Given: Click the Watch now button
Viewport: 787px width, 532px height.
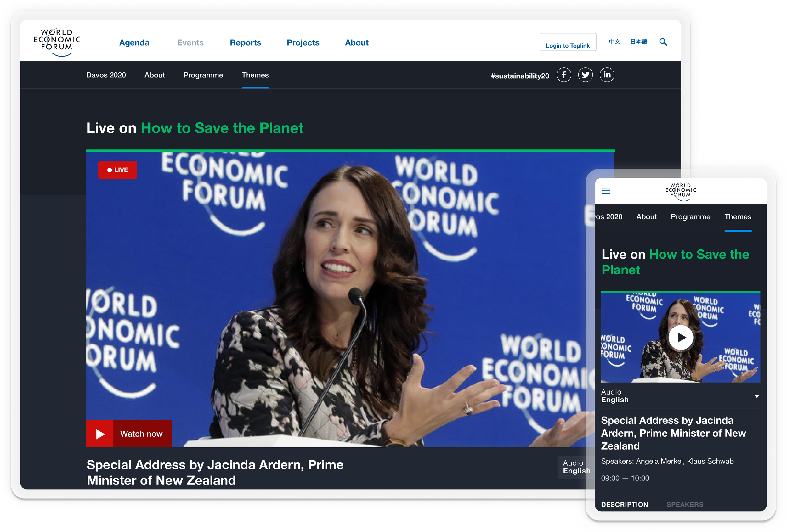Looking at the screenshot, I should (x=129, y=434).
